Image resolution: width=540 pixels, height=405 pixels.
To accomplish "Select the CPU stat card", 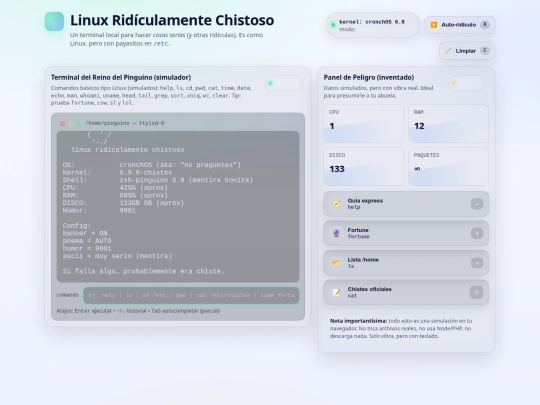I will [364, 124].
